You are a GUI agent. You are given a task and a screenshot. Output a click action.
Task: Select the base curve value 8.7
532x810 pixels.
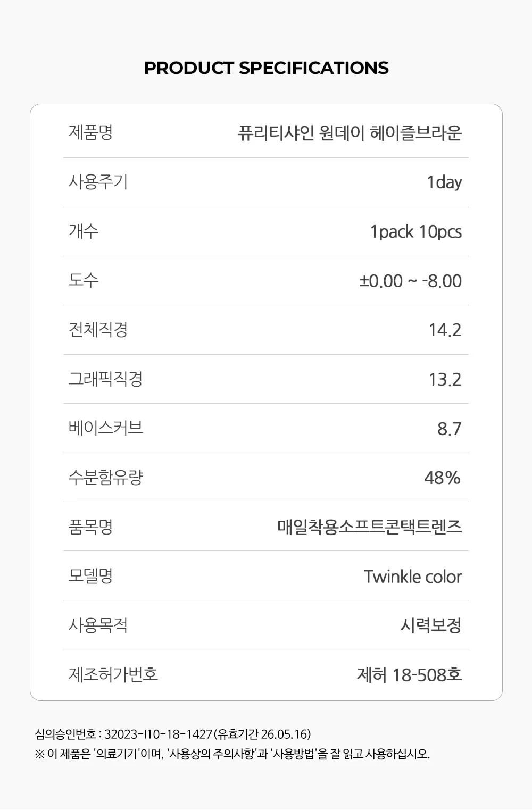(x=449, y=428)
